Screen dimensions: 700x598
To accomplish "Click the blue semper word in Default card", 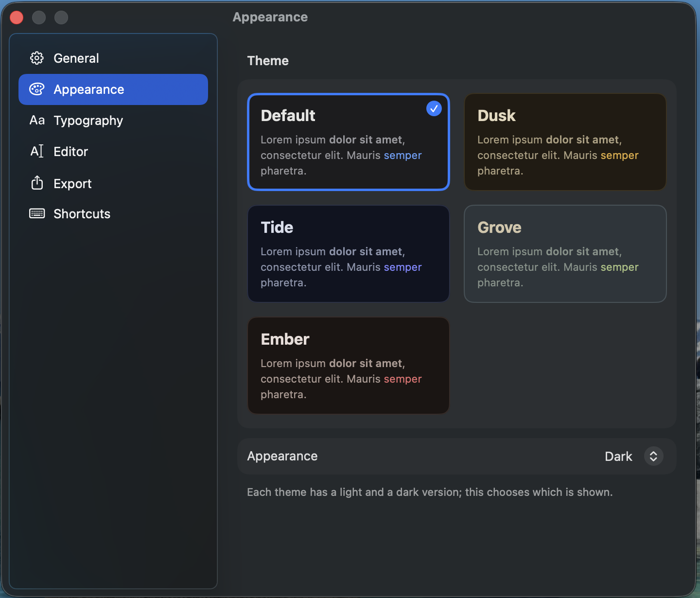I will [402, 156].
